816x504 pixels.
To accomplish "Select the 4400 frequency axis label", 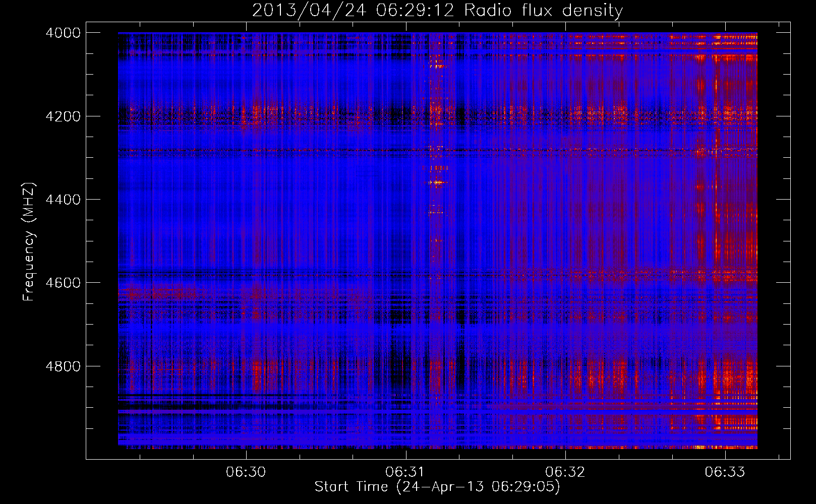I will (x=63, y=200).
